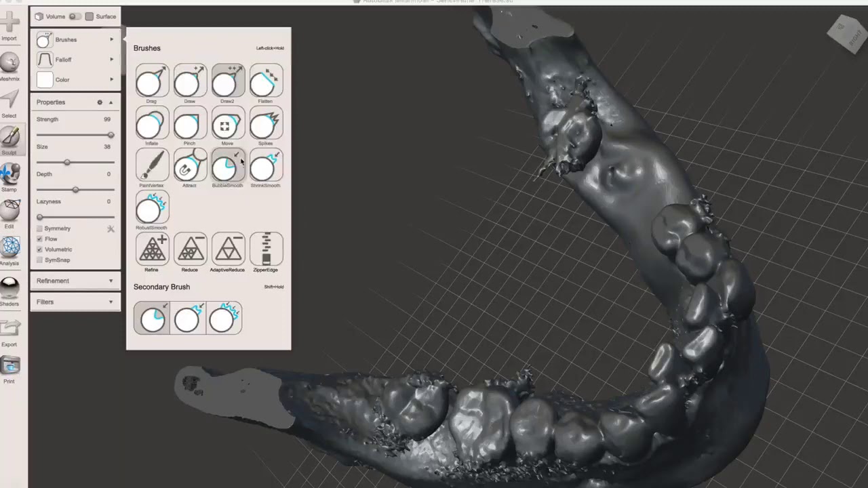Expand the Color flyout arrow

coord(112,79)
